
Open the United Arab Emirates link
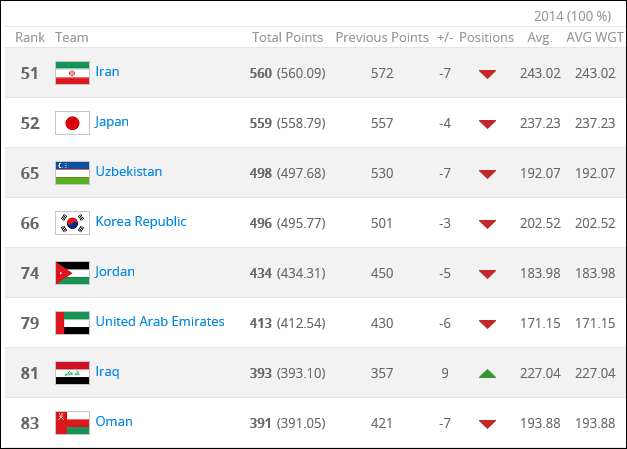[160, 321]
